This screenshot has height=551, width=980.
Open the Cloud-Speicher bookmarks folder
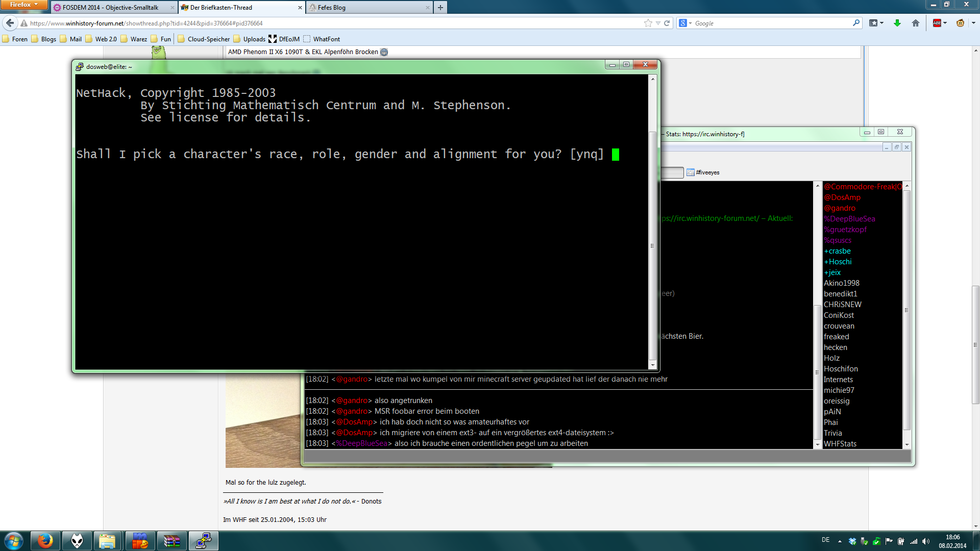[204, 39]
